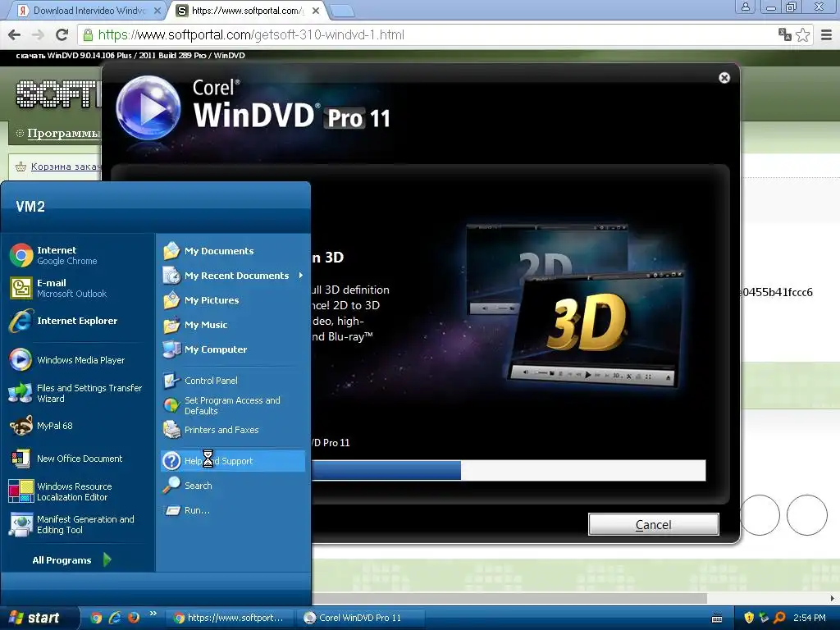Click the page horizontal scrollbar
Screen dimensions: 840x630
tap(509, 598)
